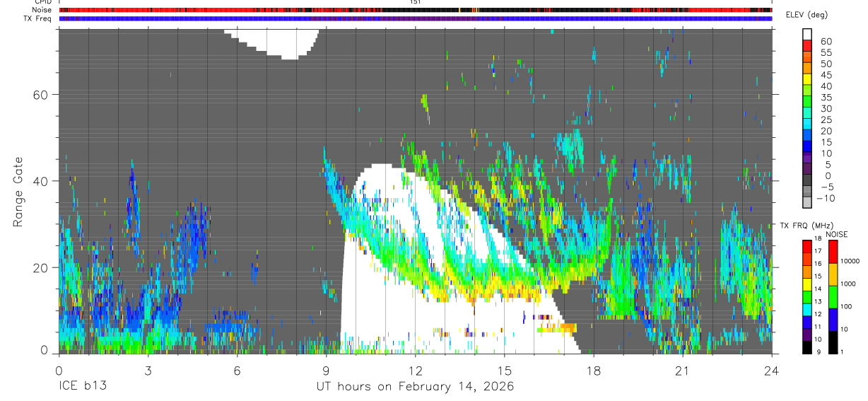This screenshot has height=401, width=868.
Task: Pick the blue 11–12 swatch in TX FRQ scale
Action: coord(807,322)
